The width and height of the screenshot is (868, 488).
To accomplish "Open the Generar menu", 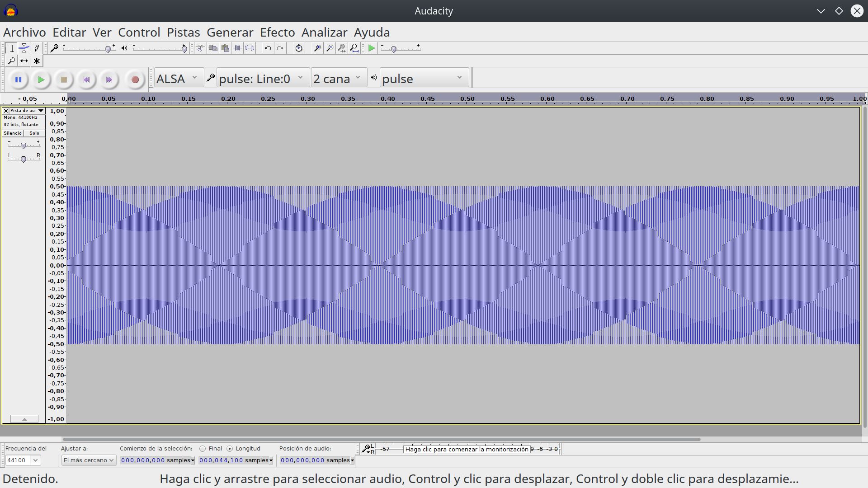I will [230, 33].
